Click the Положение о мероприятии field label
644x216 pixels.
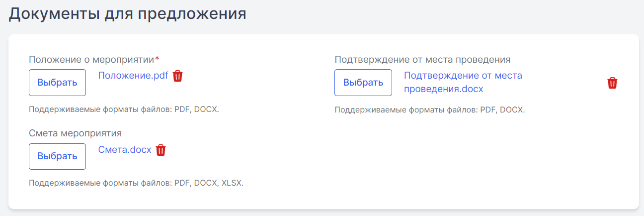[x=92, y=59]
